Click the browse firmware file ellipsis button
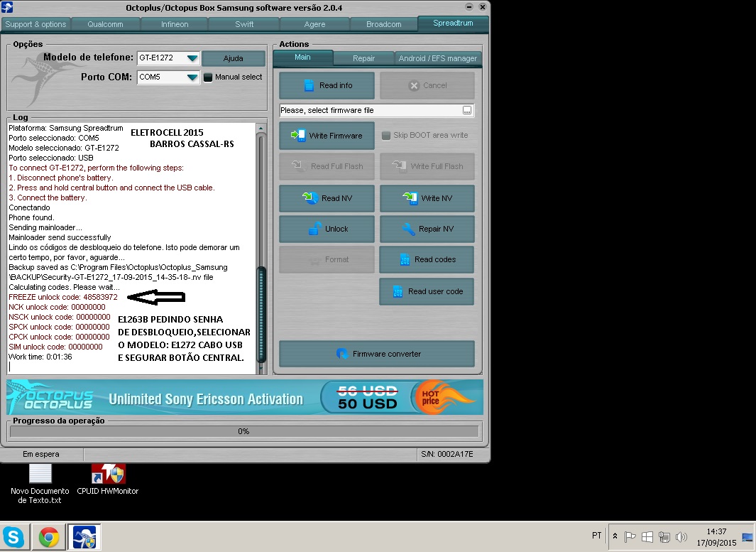Image resolution: width=756 pixels, height=552 pixels. point(467,111)
